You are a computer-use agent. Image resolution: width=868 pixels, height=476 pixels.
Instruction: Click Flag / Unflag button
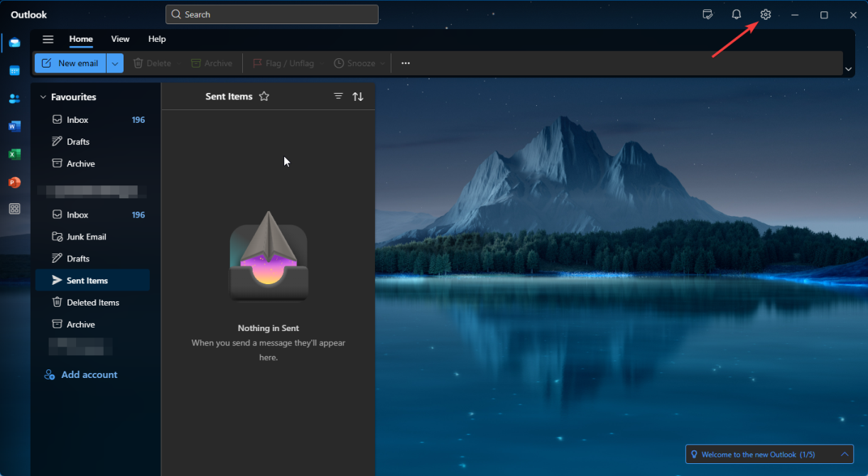pyautogui.click(x=283, y=63)
